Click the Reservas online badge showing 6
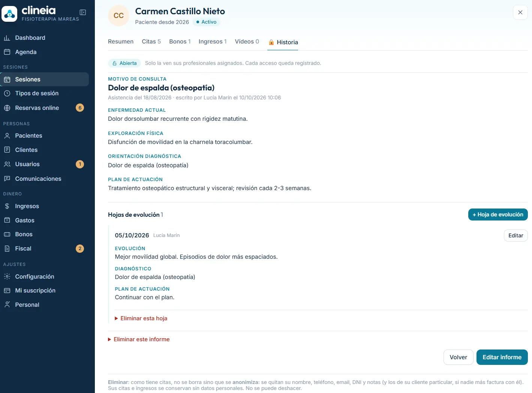The height and width of the screenshot is (393, 532). pyautogui.click(x=80, y=108)
